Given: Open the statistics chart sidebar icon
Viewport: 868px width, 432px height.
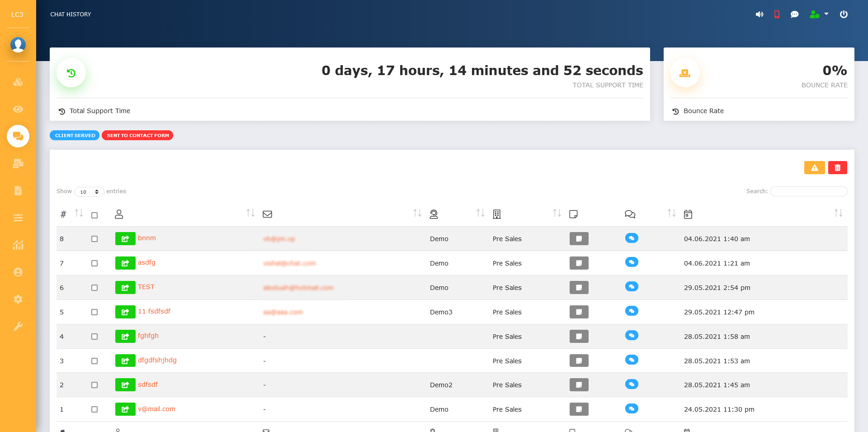Looking at the screenshot, I should [x=18, y=245].
